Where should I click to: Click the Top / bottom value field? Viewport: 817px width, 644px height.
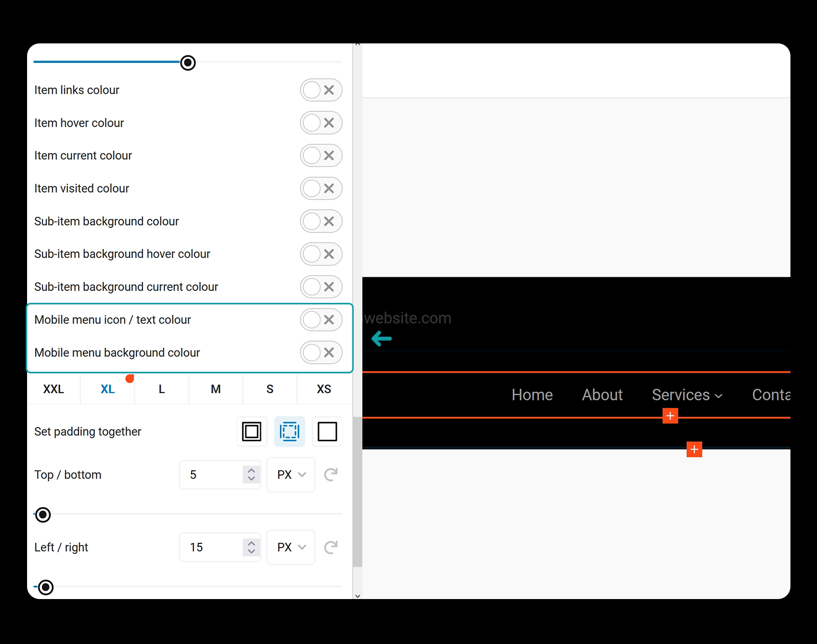pyautogui.click(x=220, y=474)
